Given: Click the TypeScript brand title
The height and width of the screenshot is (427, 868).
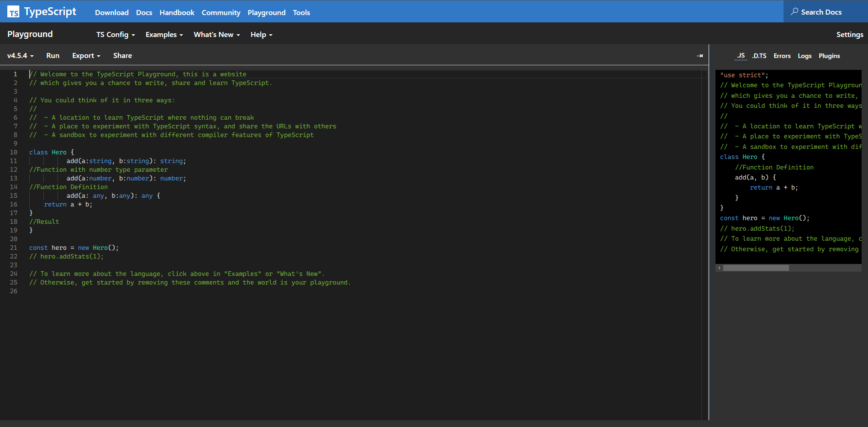Looking at the screenshot, I should click(50, 12).
